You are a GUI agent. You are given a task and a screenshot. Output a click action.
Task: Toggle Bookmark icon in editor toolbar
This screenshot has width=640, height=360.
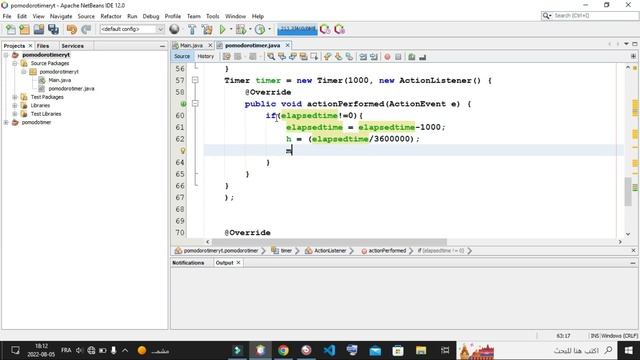click(349, 57)
